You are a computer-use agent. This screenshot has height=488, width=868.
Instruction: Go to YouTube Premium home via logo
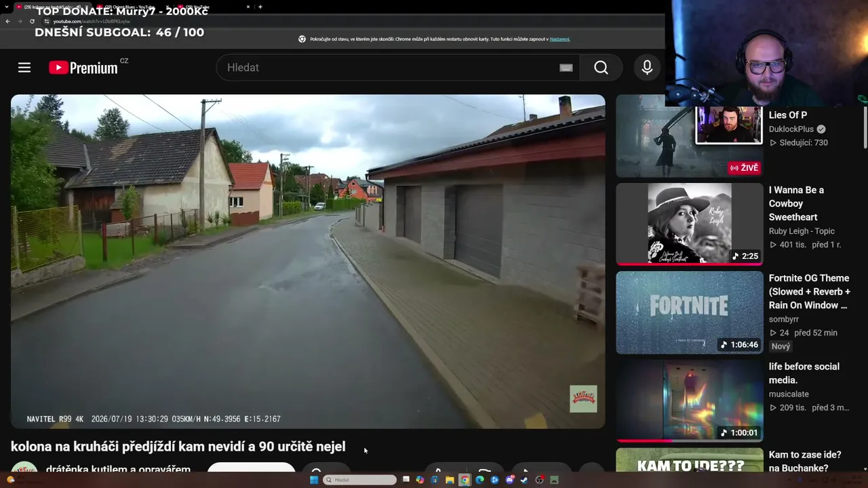[83, 68]
